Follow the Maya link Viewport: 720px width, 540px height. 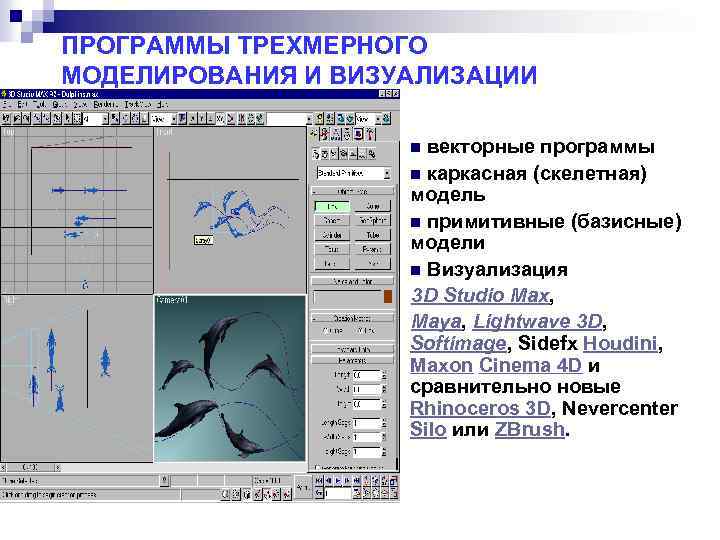click(x=436, y=321)
